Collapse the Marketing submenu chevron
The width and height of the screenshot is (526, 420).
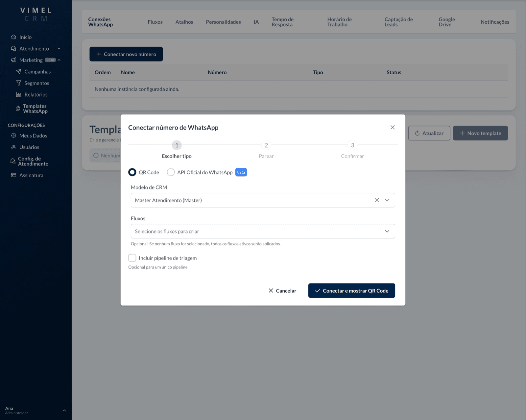(x=59, y=60)
